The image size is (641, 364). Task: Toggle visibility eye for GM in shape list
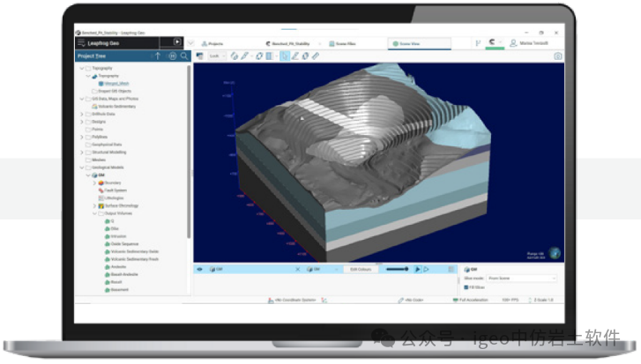pos(199,269)
